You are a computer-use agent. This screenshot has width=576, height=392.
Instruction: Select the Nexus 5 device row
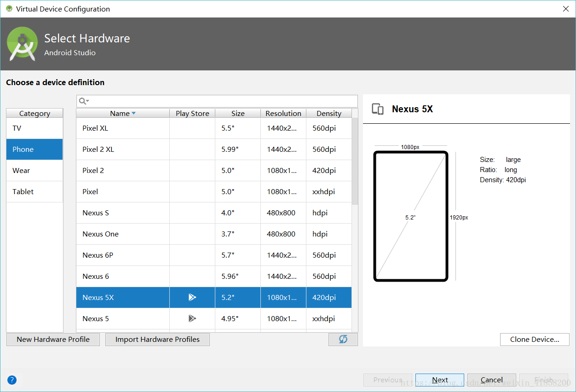(214, 319)
